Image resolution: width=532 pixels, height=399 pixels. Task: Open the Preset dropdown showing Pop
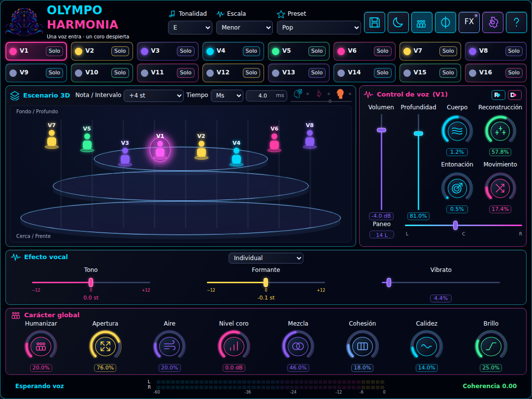point(319,28)
